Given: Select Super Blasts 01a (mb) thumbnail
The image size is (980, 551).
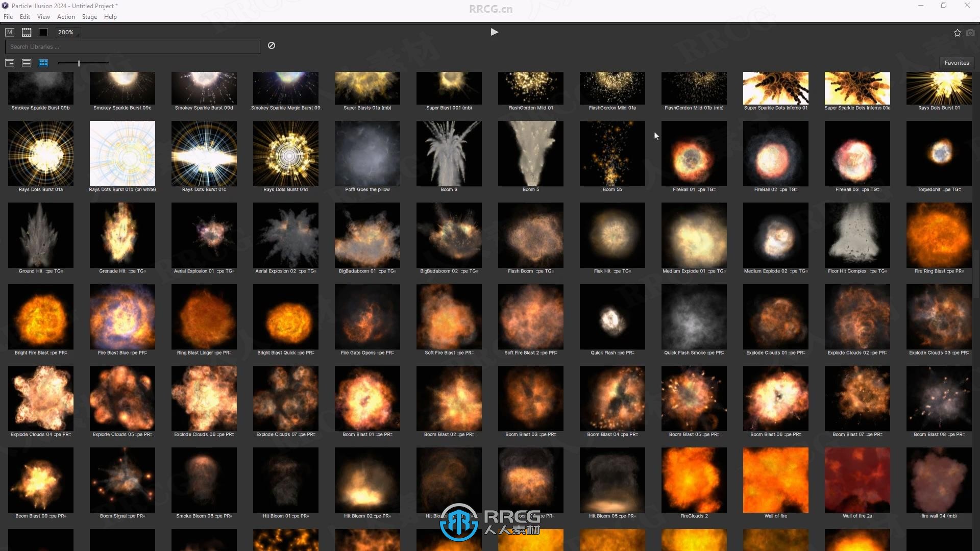Looking at the screenshot, I should [x=367, y=88].
